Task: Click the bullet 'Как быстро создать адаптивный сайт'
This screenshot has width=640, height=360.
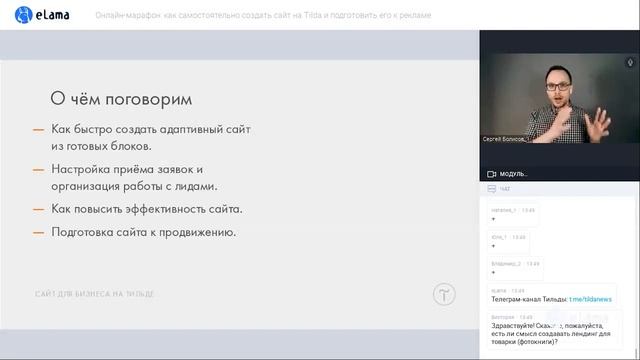Action: click(151, 138)
